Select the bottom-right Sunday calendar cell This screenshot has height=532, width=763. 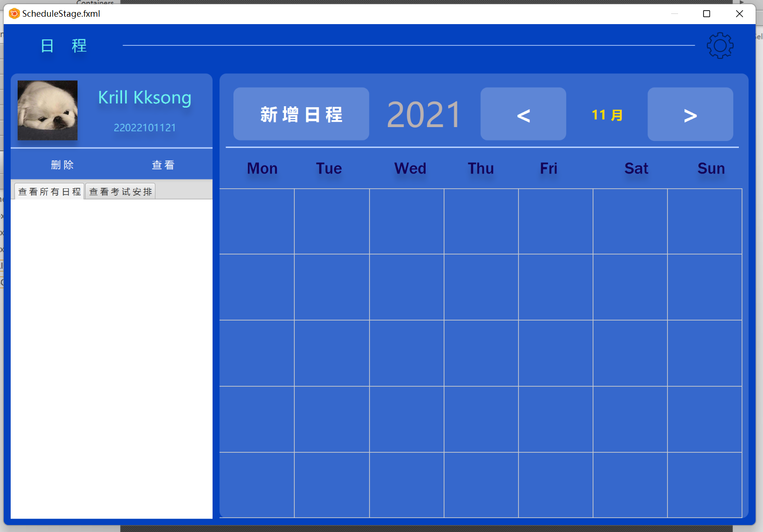705,485
